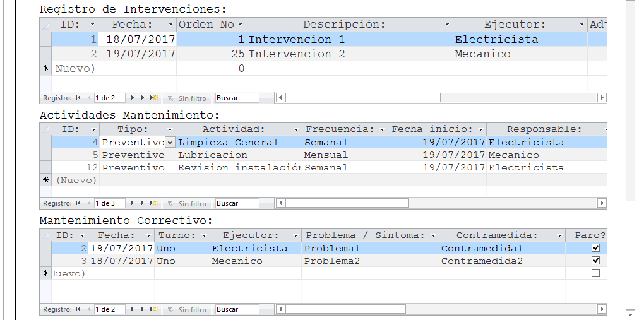
Task: Go to next record in Actividades Mantenimiento
Action: 133,203
